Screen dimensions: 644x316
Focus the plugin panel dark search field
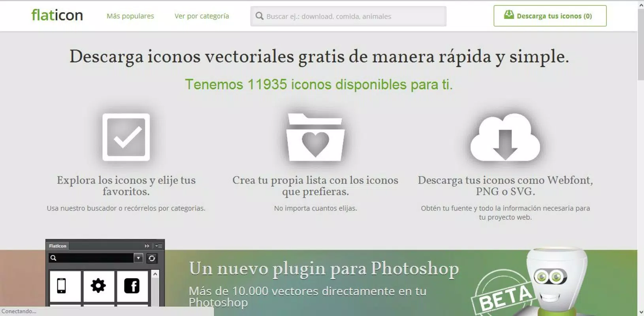click(91, 258)
